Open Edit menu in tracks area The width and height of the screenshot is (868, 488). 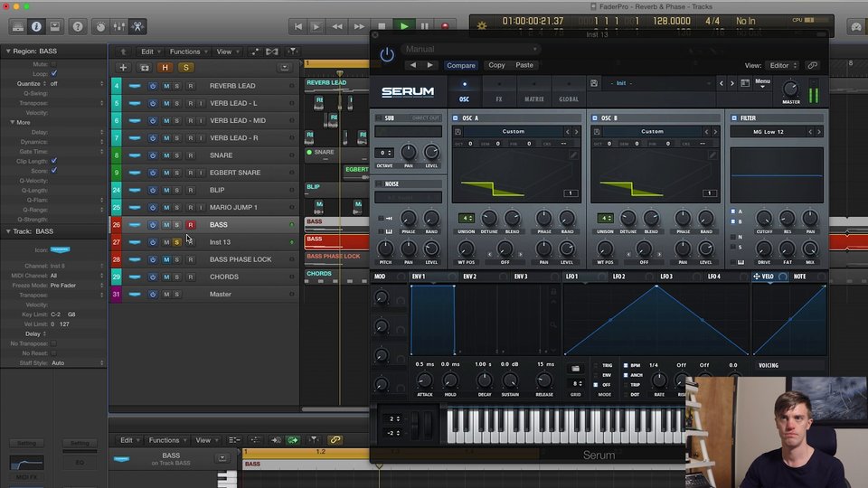point(150,52)
